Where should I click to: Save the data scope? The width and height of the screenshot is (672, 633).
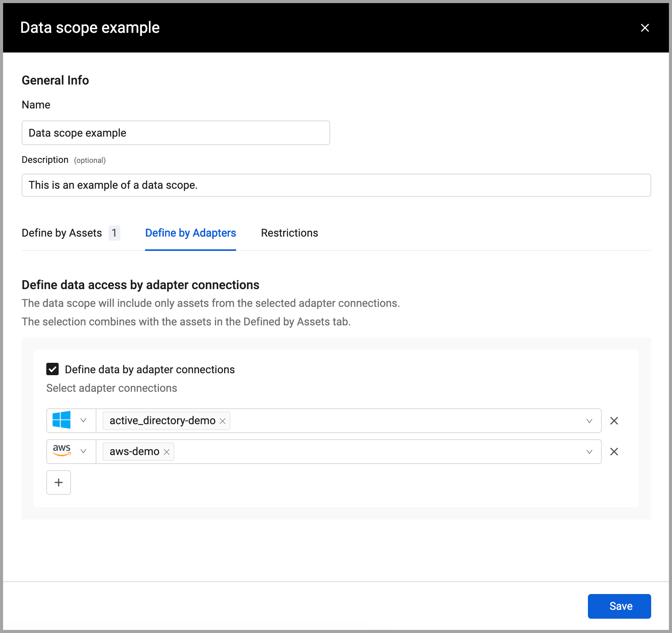619,606
